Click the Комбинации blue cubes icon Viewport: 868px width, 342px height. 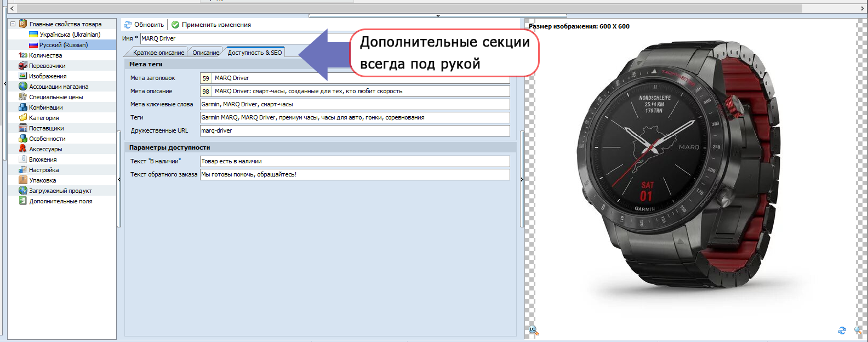pyautogui.click(x=22, y=107)
